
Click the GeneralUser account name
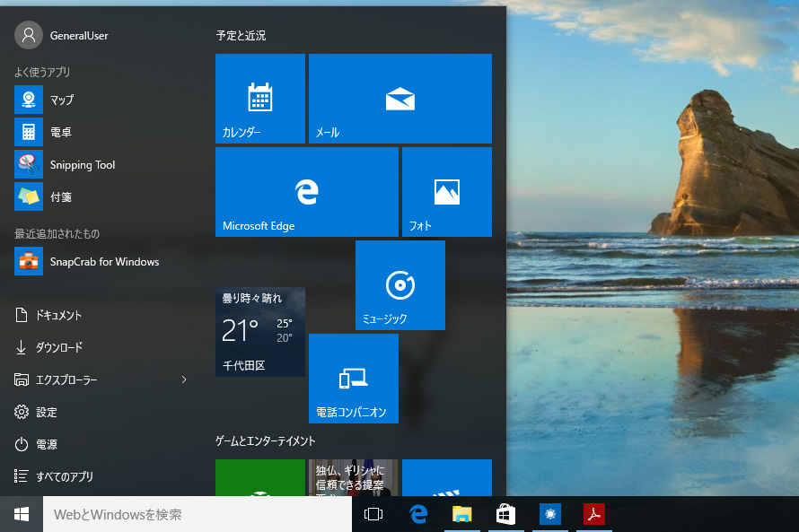79,36
